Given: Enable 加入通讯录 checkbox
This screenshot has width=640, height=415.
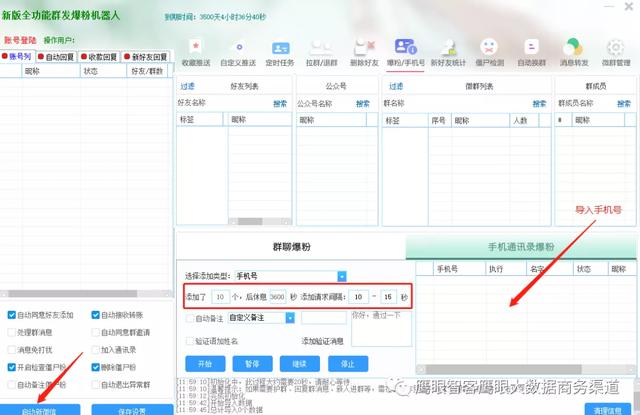Looking at the screenshot, I should [x=96, y=350].
